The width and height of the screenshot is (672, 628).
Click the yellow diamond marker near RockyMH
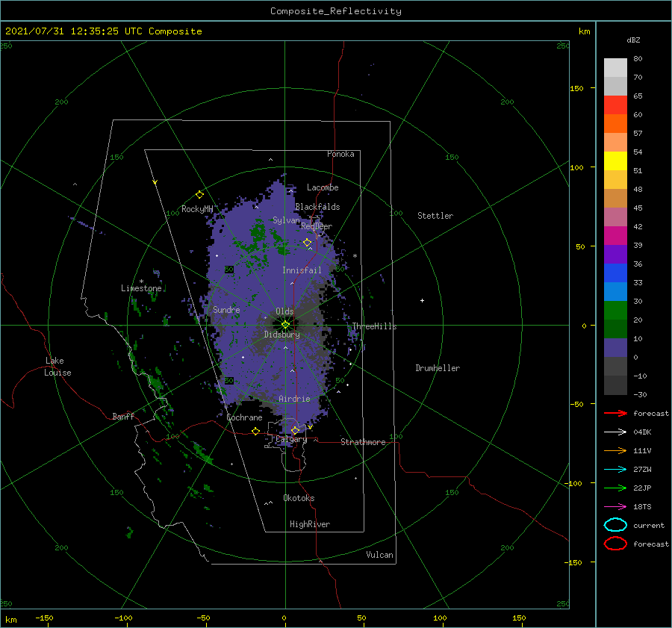pos(199,195)
